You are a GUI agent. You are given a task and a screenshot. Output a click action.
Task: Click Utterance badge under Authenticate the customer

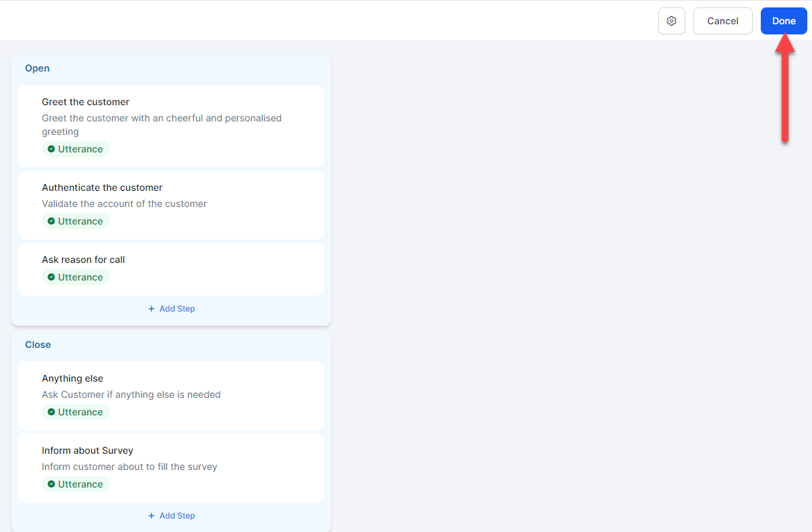point(75,221)
